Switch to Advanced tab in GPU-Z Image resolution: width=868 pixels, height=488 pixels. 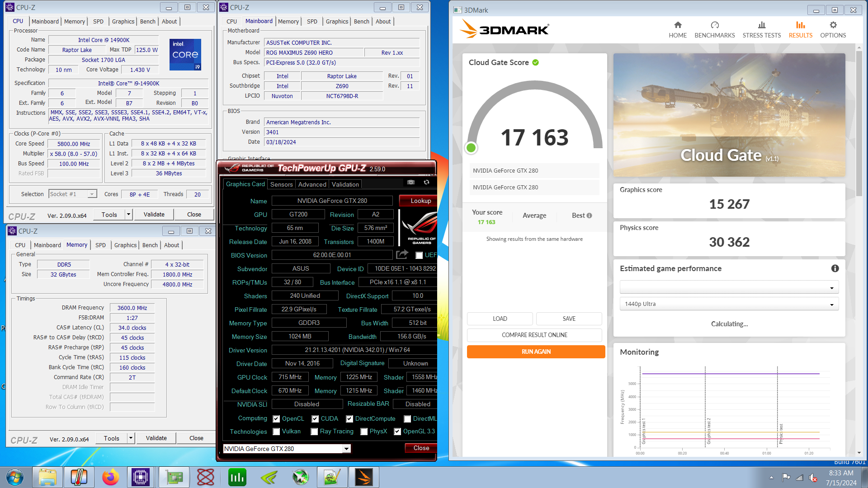[312, 184]
